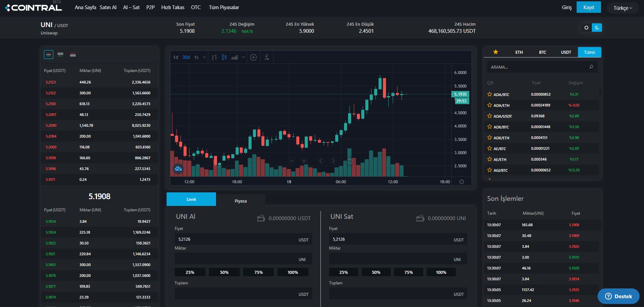Screen dimensions: 644x307
Task: Click buy order row priced 5.1934
Action: (x=99, y=221)
